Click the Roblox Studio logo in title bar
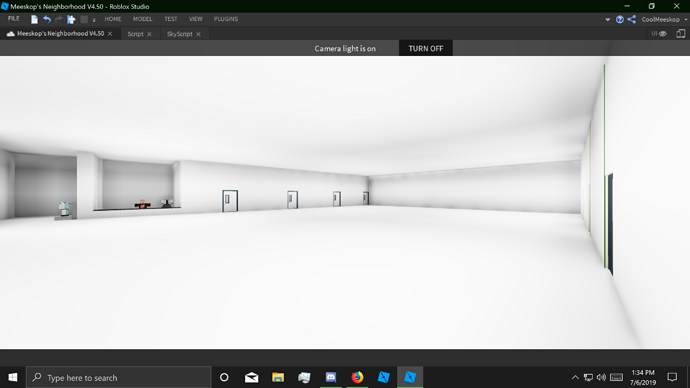This screenshot has height=388, width=690. click(x=5, y=6)
